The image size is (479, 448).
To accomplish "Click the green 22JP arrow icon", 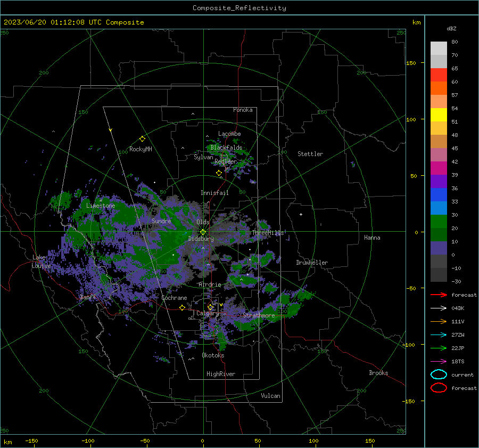I will (439, 348).
